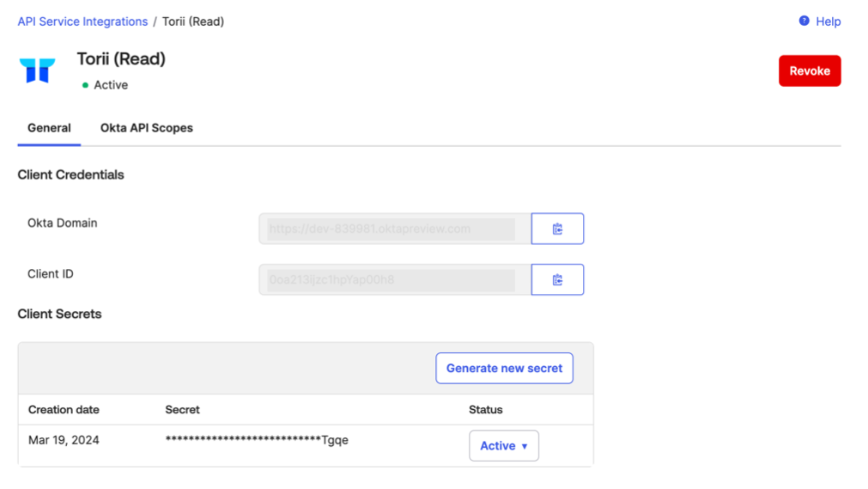Select the General tab
Image resolution: width=868 pixels, height=489 pixels.
49,128
